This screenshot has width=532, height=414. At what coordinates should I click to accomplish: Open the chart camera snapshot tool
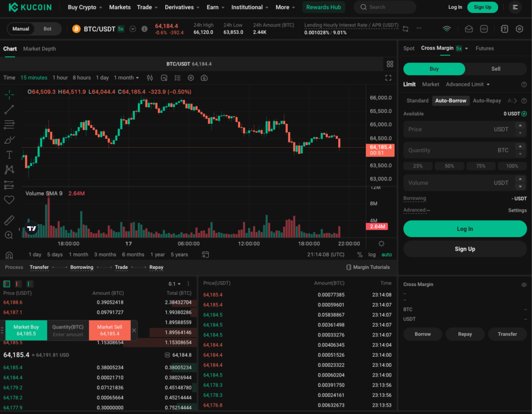click(204, 77)
